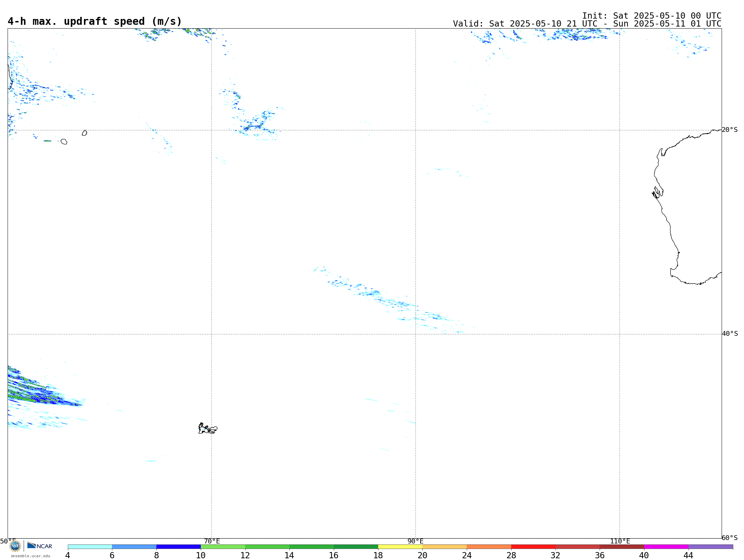Click the magenta 40-44 color swatch
This screenshot has height=560, width=744.
click(x=666, y=547)
